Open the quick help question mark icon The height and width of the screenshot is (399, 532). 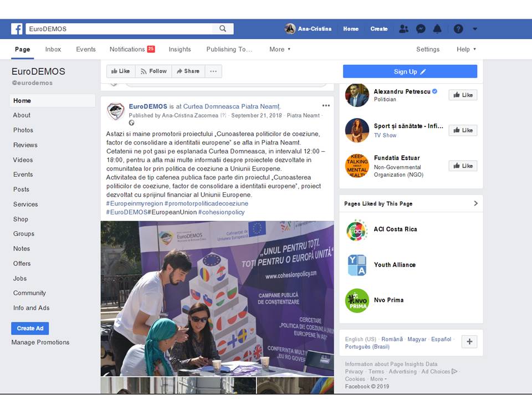tap(458, 29)
